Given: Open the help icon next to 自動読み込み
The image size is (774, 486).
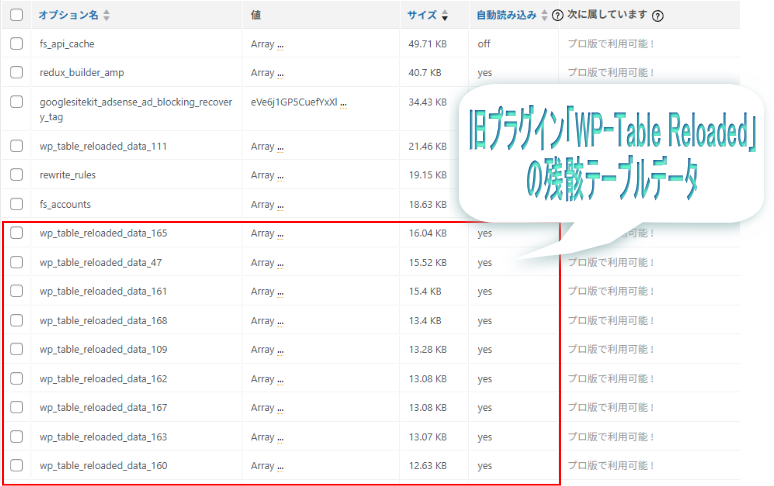Looking at the screenshot, I should 557,16.
